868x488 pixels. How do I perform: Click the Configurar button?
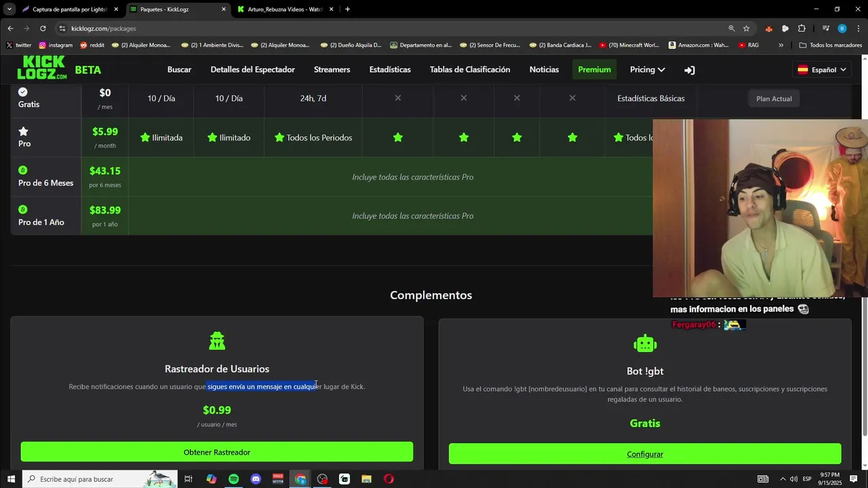(645, 454)
